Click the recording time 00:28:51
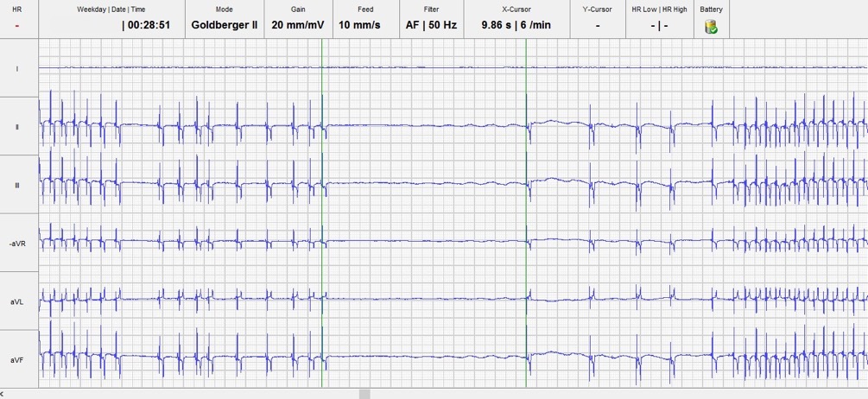Viewport: 868px width, 399px height. coord(146,25)
